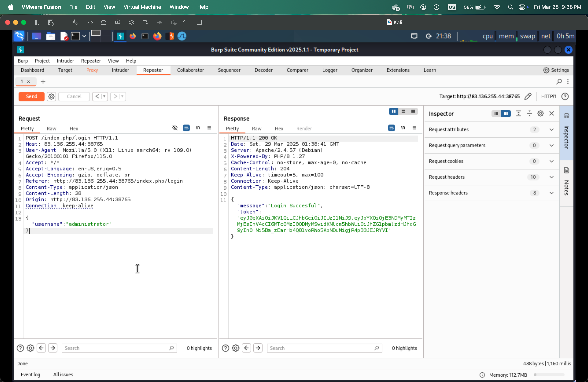The width and height of the screenshot is (588, 382).
Task: Click Response search input field
Action: [x=324, y=348]
